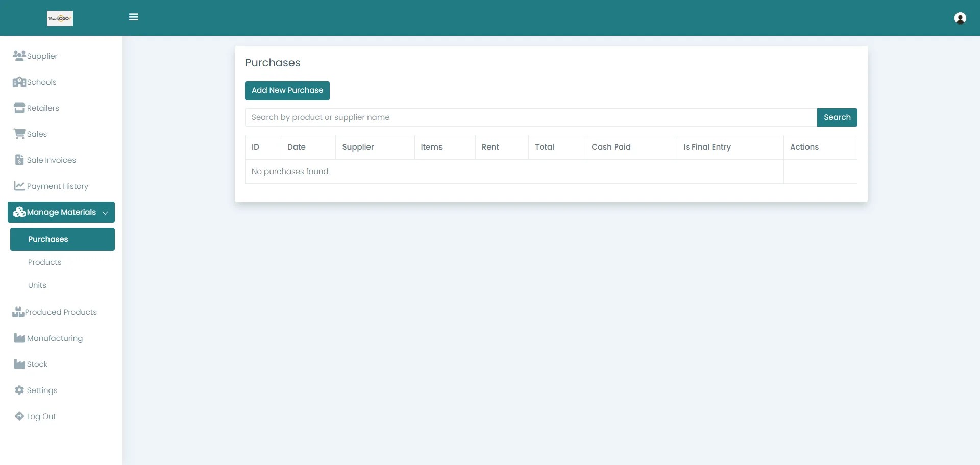Viewport: 980px width, 465px height.
Task: Click the Retailers store icon
Action: (x=19, y=108)
